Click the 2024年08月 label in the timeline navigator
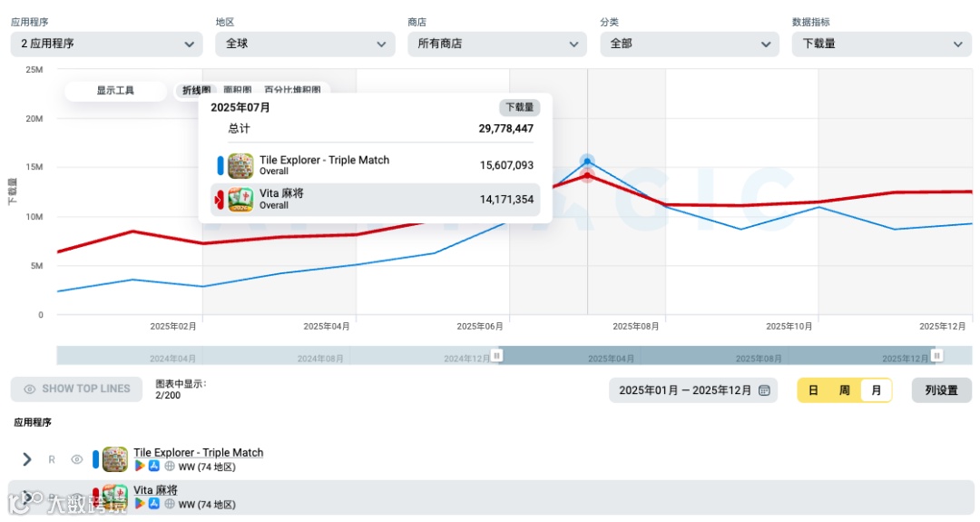The width and height of the screenshot is (980, 522). pos(320,359)
